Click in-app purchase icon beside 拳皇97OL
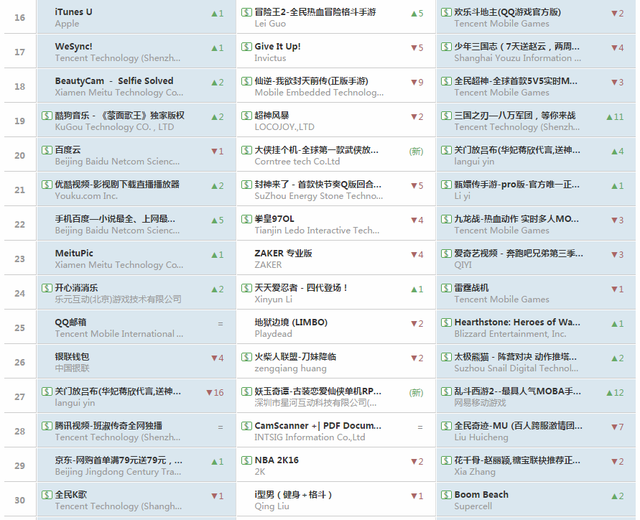 coord(247,219)
